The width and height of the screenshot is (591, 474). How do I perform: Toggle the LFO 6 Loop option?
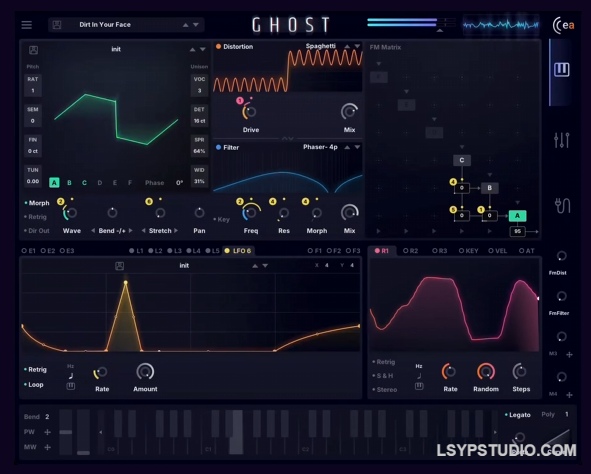click(34, 385)
